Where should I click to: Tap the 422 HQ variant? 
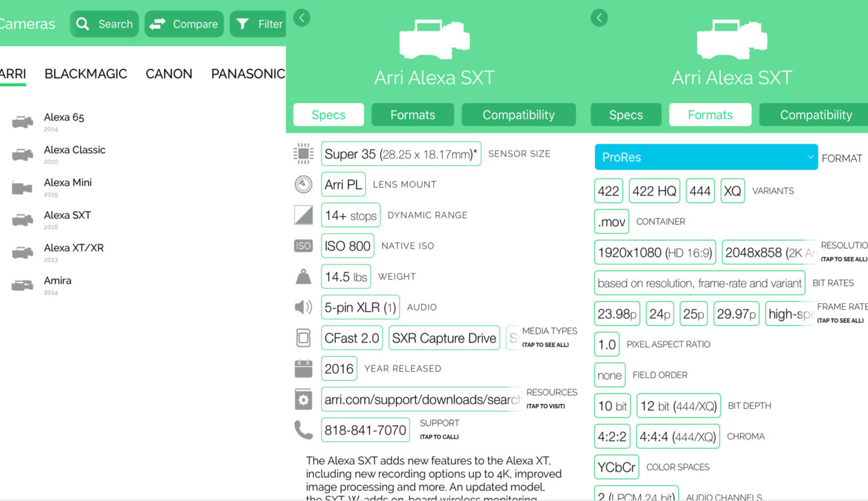click(654, 191)
